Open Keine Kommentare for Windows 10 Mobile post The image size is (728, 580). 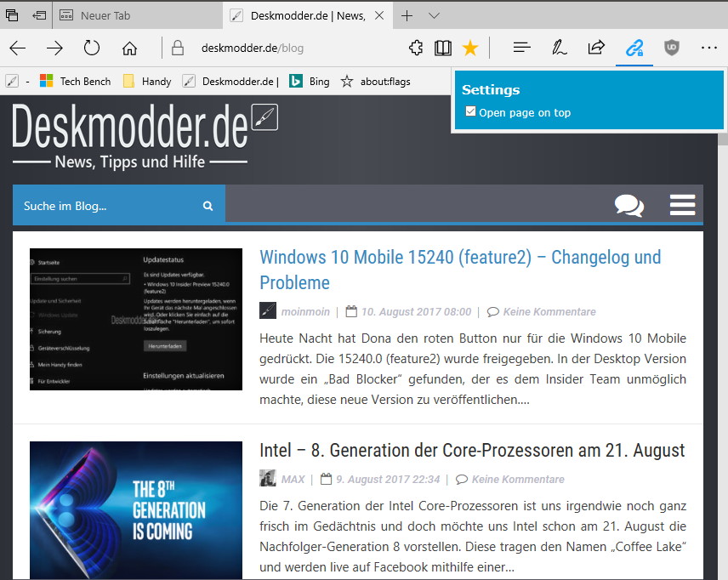tap(549, 311)
